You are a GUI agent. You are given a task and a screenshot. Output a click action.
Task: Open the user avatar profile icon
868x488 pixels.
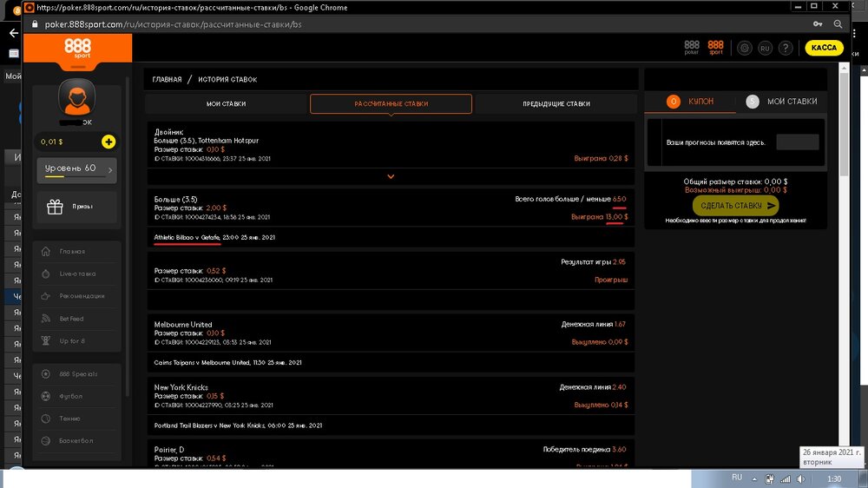76,97
